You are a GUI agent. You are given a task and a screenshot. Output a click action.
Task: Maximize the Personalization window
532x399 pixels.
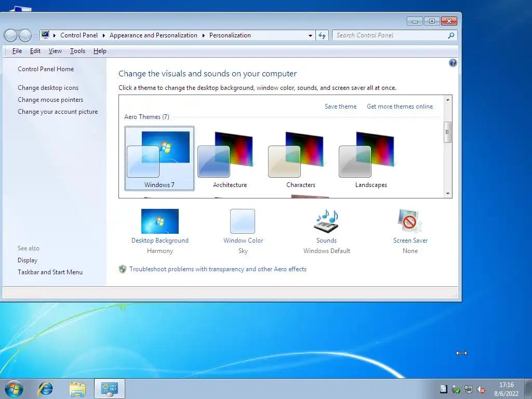pos(432,21)
